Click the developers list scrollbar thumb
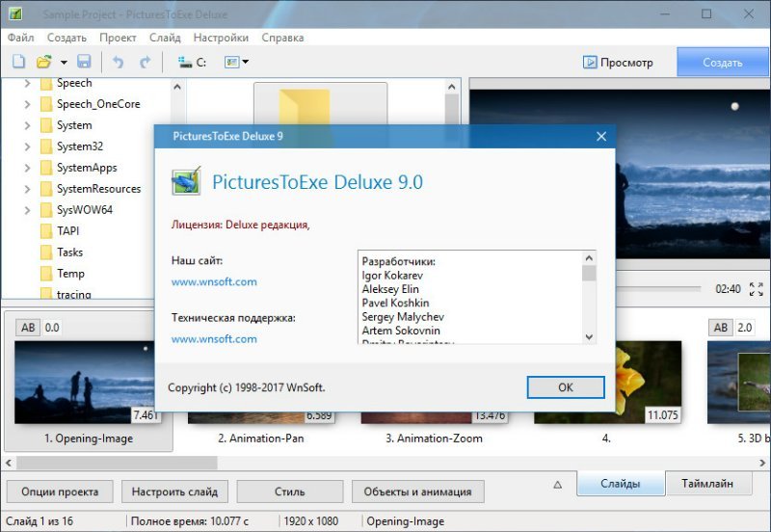The width and height of the screenshot is (771, 532). 589,273
